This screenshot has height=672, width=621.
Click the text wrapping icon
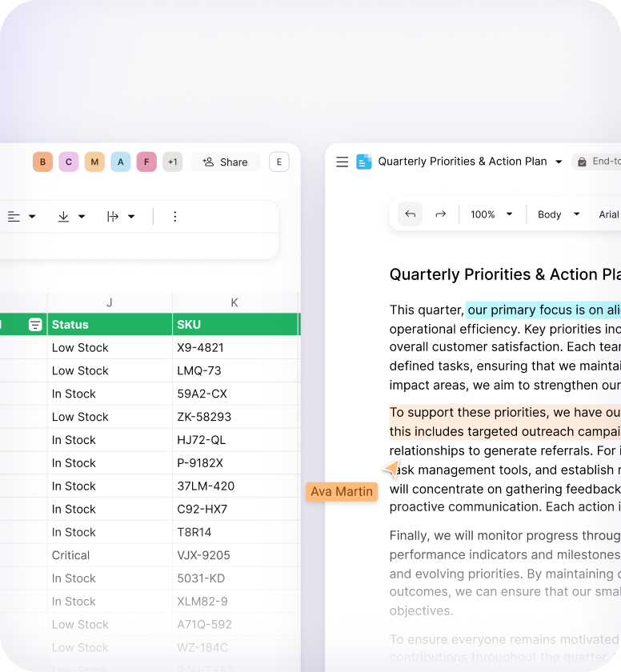(x=113, y=217)
